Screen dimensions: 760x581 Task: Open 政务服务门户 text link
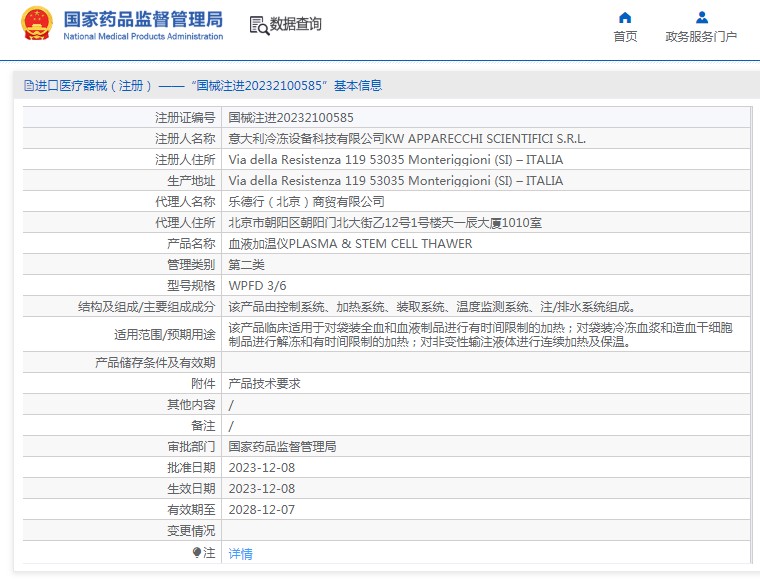tap(701, 36)
